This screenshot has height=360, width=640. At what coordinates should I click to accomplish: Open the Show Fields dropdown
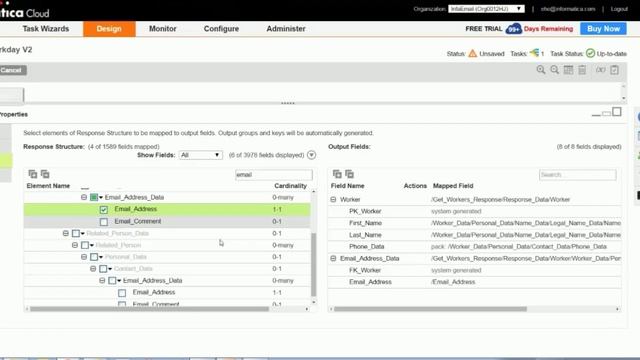(200, 155)
